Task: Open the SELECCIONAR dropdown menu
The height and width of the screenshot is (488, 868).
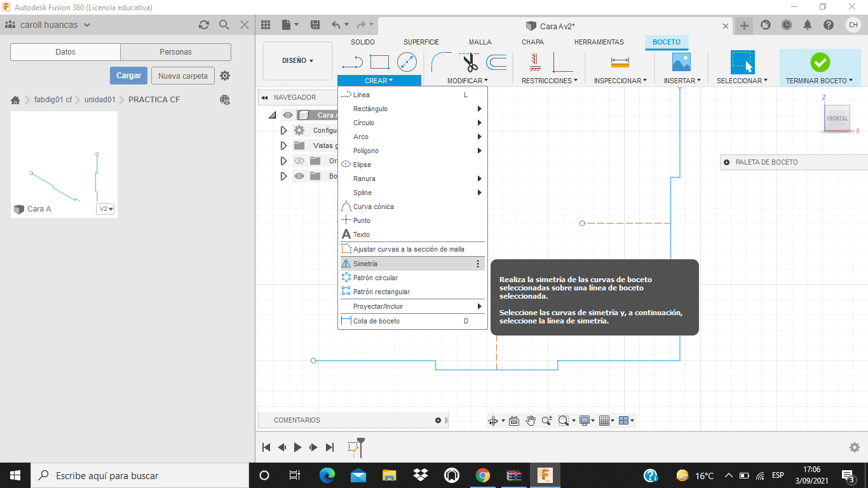Action: 742,81
